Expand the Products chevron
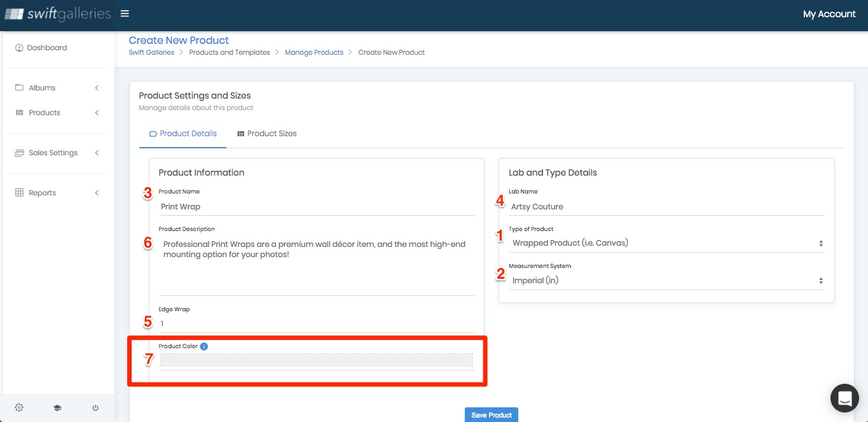Screen dimensions: 868x422 click(x=97, y=113)
